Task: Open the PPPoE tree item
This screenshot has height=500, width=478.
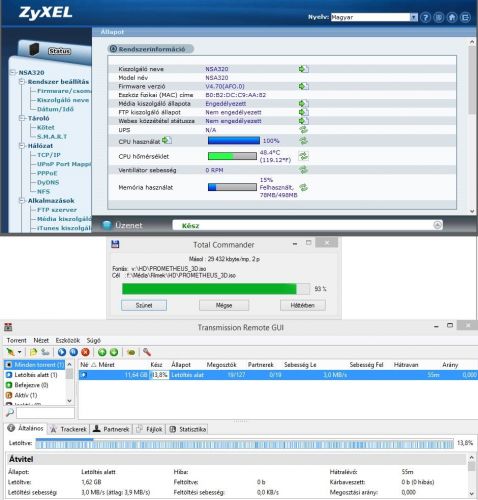Action: [x=47, y=173]
